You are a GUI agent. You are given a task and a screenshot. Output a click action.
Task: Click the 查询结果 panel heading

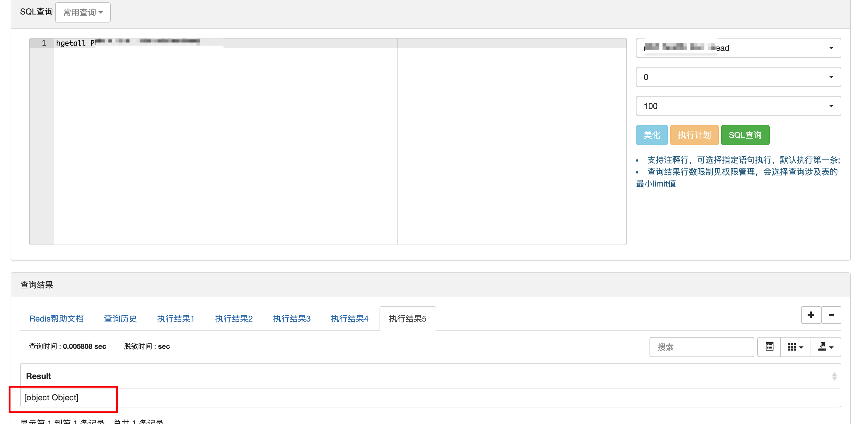37,285
